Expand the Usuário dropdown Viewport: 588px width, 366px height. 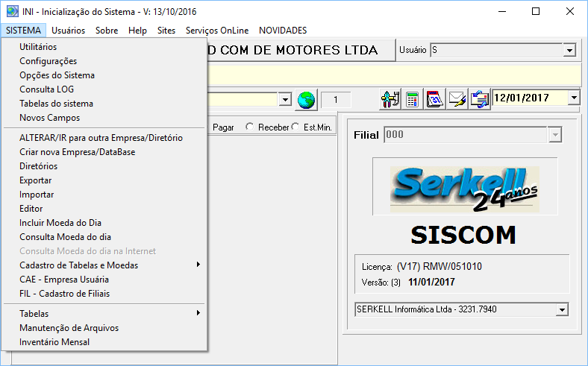569,50
